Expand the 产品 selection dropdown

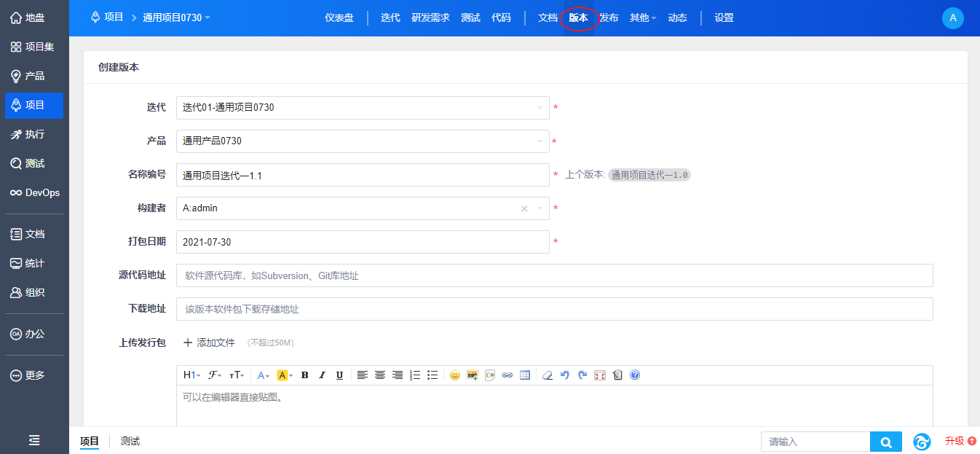(363, 141)
